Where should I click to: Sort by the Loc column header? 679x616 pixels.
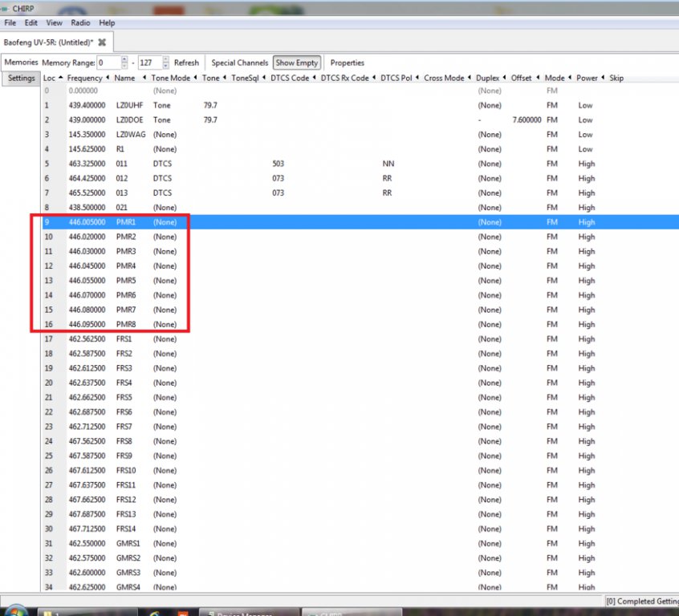tap(50, 79)
